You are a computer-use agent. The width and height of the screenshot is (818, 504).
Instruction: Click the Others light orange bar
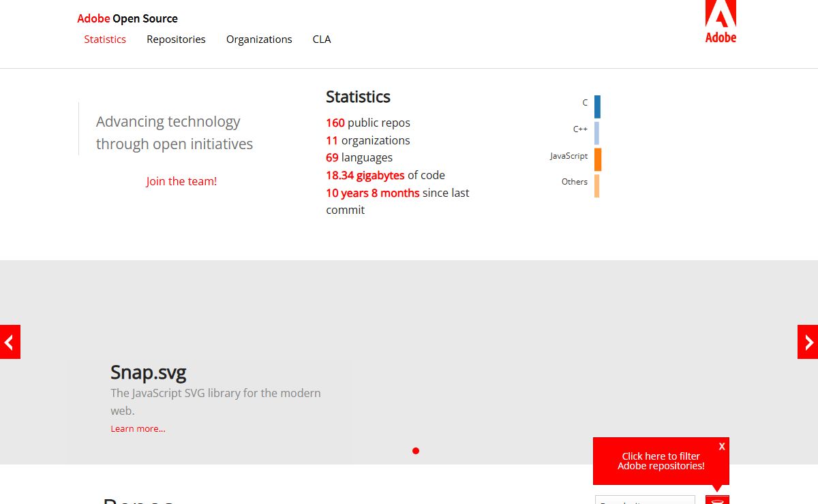(x=596, y=186)
